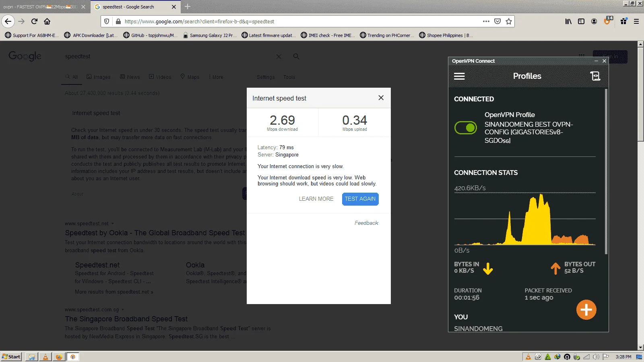Expand the www.speedtest.net result options arrow
Screen dimensions: 644x362
click(113, 224)
